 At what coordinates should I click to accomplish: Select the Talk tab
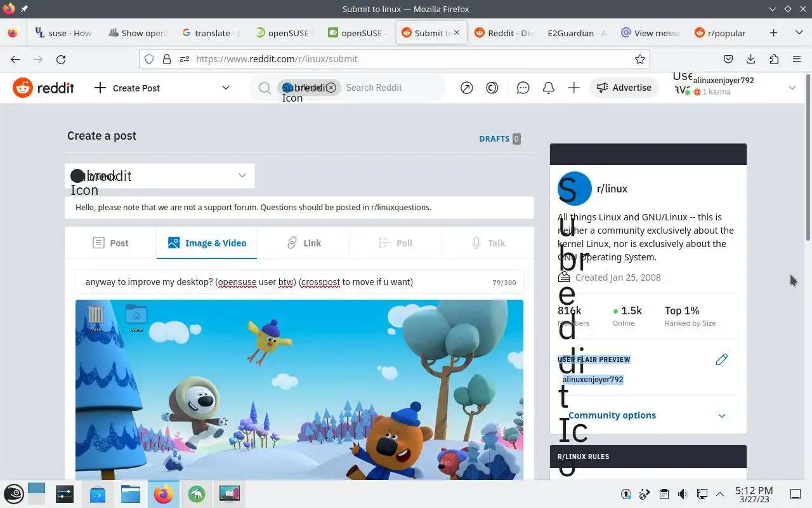tap(488, 243)
